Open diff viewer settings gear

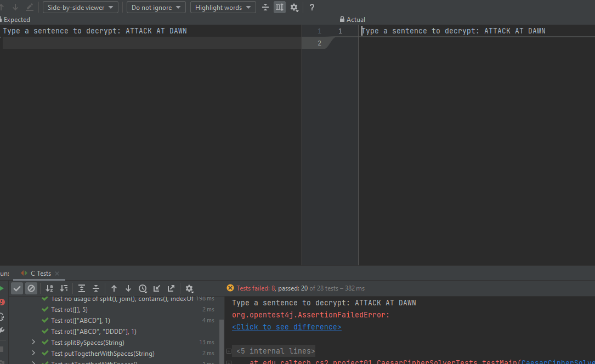[294, 8]
